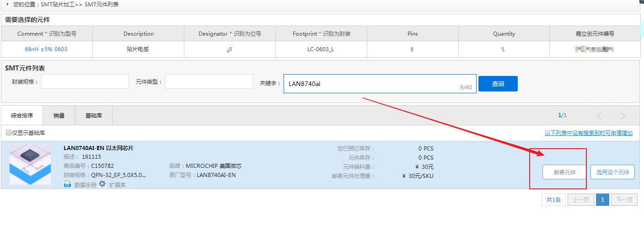Viewport: 644px width, 231px height.
Task: Click the 下一页 pagination button
Action: point(624,200)
